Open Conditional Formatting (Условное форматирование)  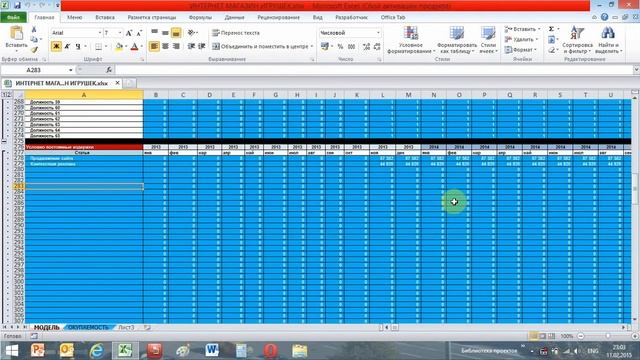coord(410,40)
